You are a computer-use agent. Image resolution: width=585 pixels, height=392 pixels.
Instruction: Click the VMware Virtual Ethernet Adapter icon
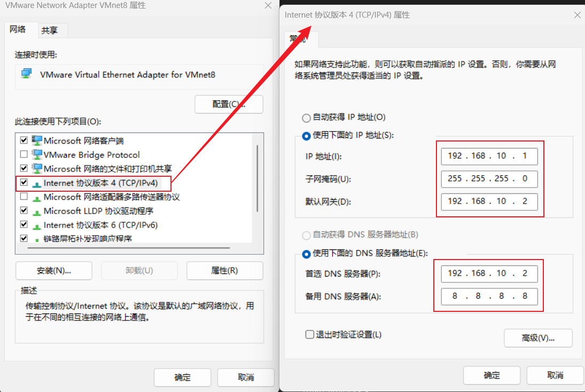(x=27, y=74)
